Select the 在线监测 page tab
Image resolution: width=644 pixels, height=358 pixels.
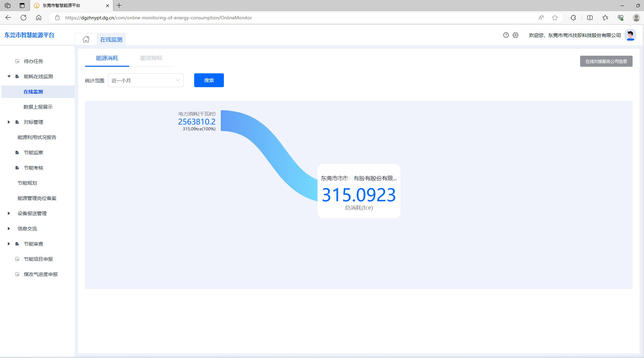(111, 39)
